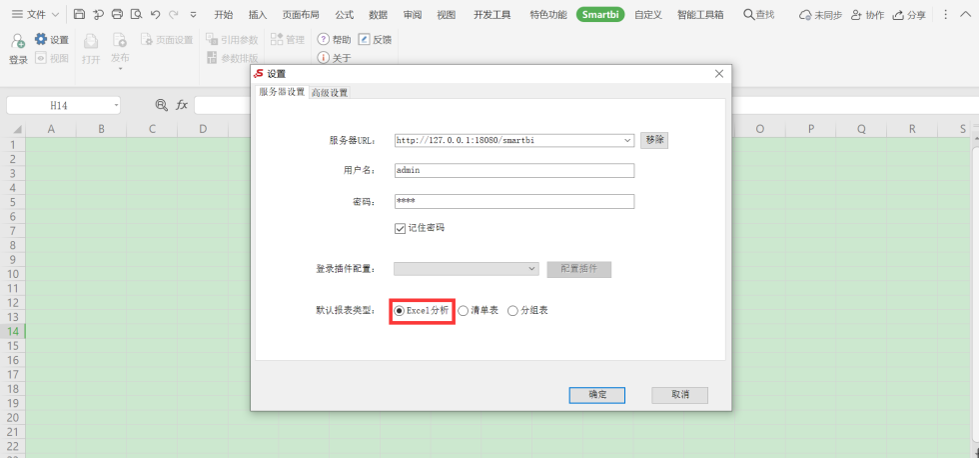Switch to the 自定义 ribbon tab
Viewport: 980px width, 458px height.
point(648,14)
